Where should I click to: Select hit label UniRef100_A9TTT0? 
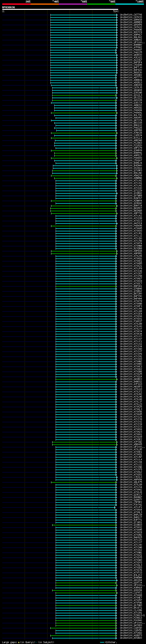click(131, 78)
